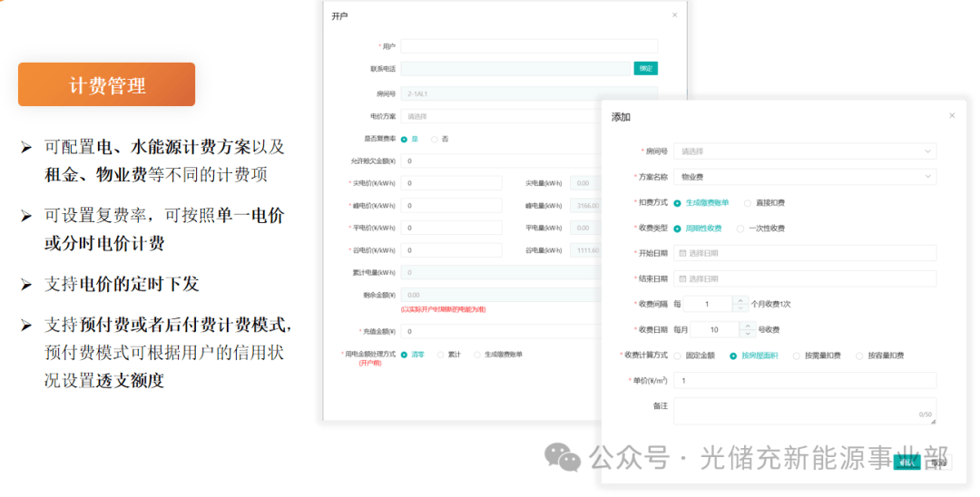Increase 收费日期 day with up arrow
980x497 pixels.
[x=748, y=326]
